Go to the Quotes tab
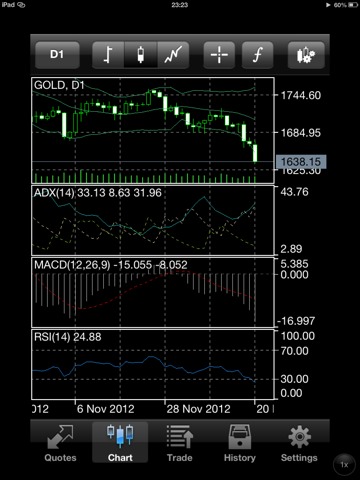Viewport: 360px width, 480px height. (x=60, y=443)
